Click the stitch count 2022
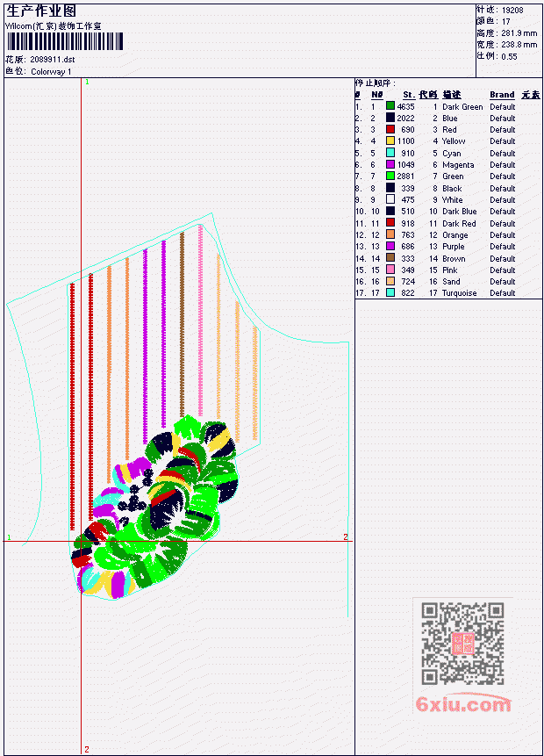544x756 pixels. [405, 119]
